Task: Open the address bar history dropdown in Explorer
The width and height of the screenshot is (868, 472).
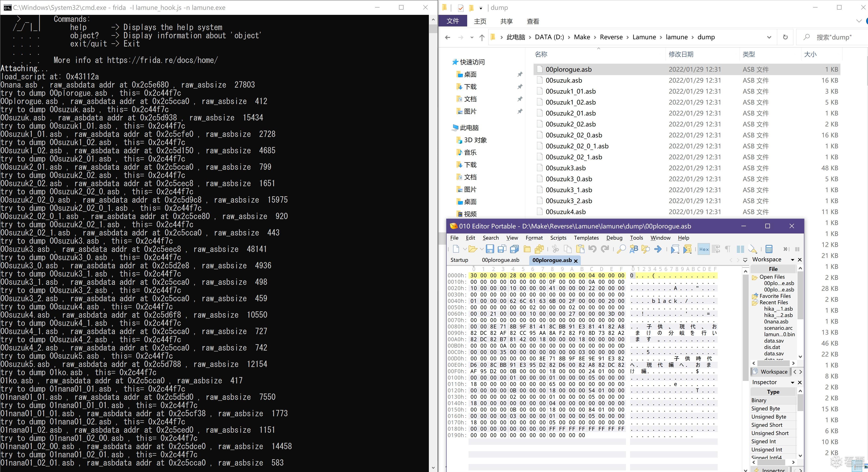Action: tap(769, 37)
